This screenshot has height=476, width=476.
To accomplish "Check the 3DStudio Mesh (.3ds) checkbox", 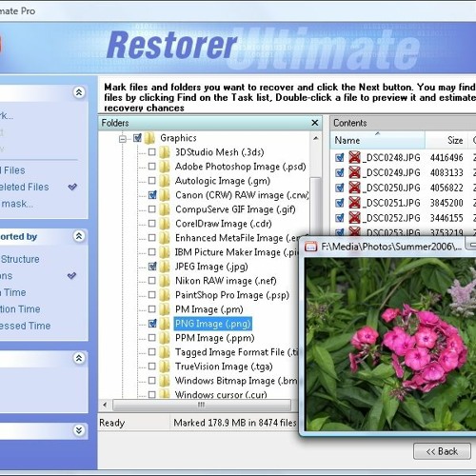I will click(x=152, y=152).
